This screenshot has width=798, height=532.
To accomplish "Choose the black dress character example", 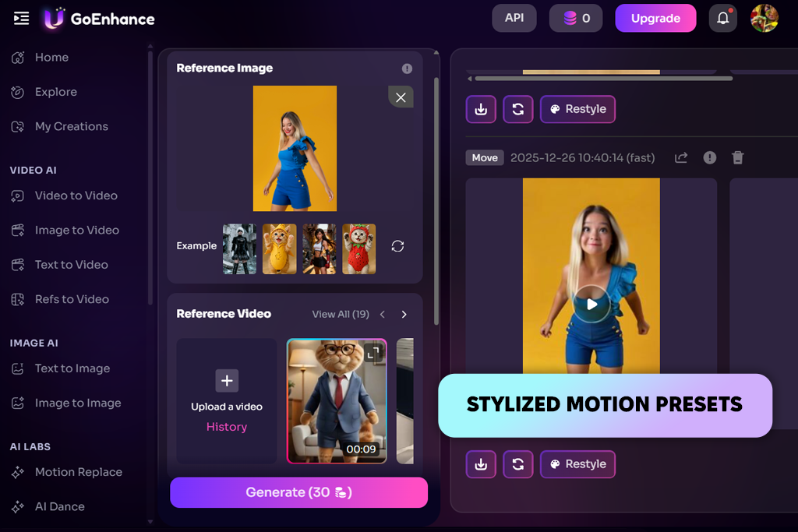I will (x=239, y=249).
